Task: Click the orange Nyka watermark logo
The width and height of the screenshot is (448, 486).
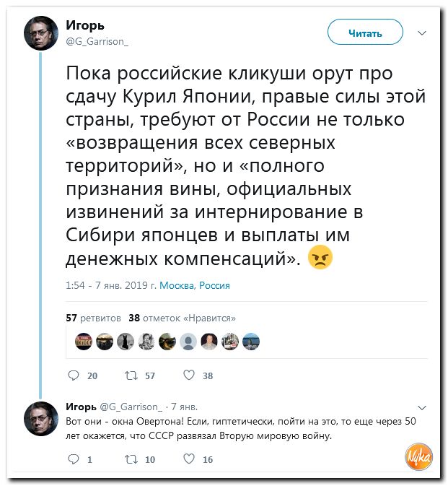Action: pyautogui.click(x=418, y=457)
